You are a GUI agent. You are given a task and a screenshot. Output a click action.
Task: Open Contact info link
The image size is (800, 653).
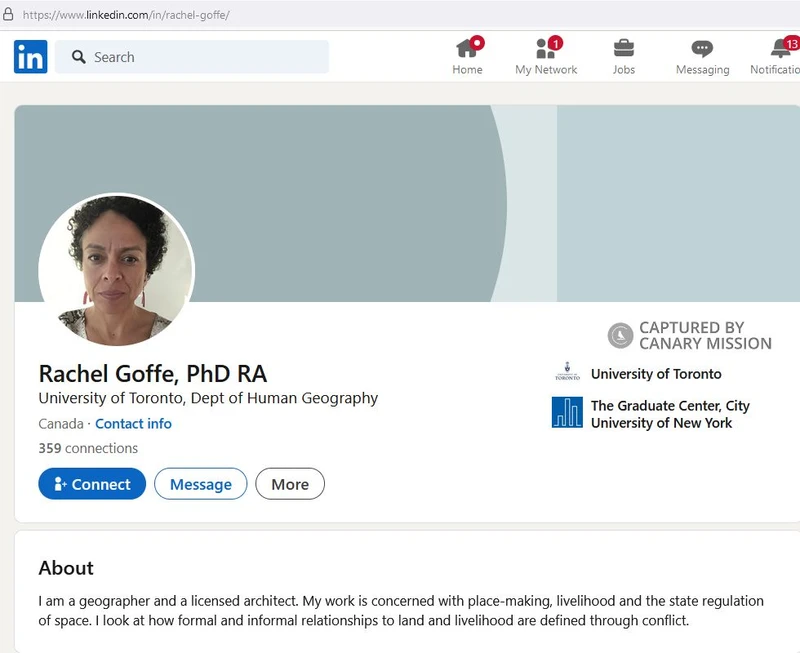tap(134, 423)
